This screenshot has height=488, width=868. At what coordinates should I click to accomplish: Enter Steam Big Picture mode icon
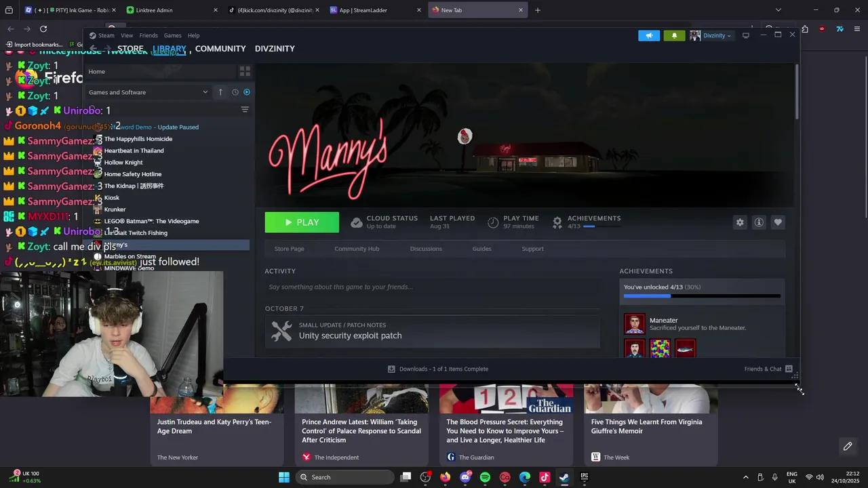click(746, 35)
